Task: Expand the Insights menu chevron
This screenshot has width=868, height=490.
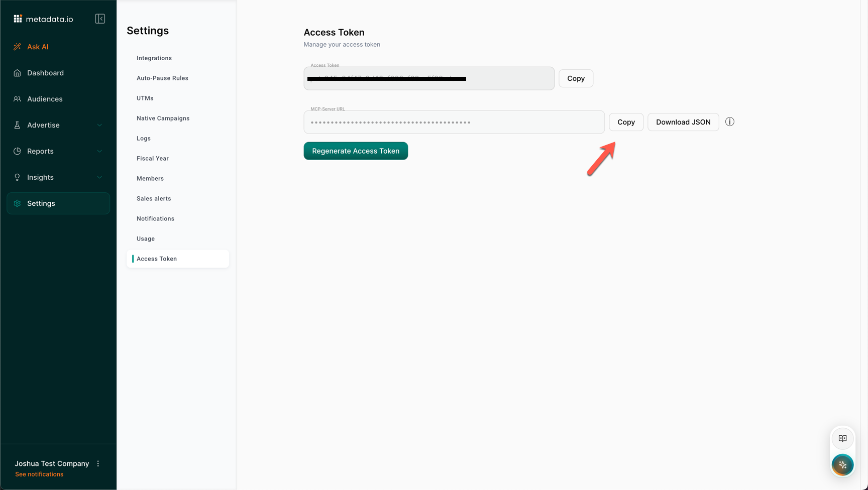Action: (99, 177)
